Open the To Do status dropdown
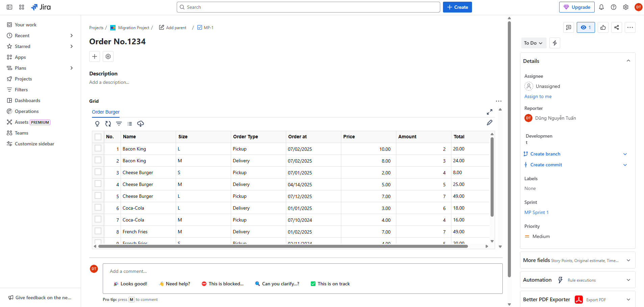 pos(533,43)
